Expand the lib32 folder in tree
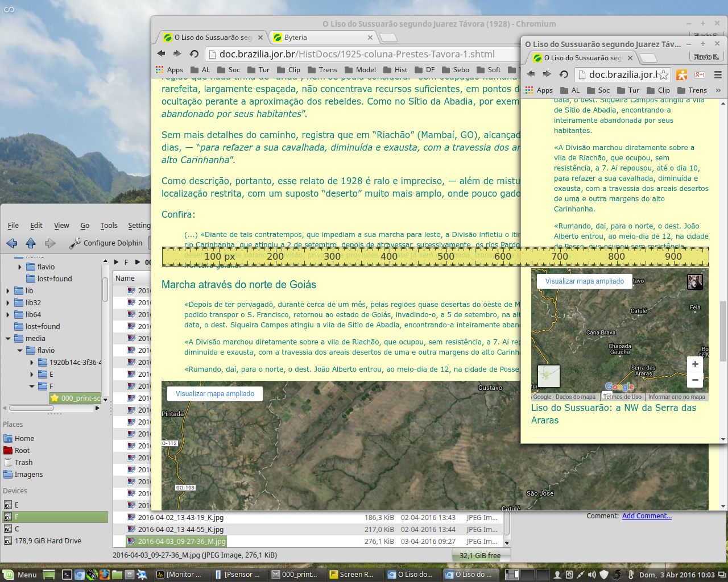Image resolution: width=728 pixels, height=582 pixels. [x=8, y=303]
